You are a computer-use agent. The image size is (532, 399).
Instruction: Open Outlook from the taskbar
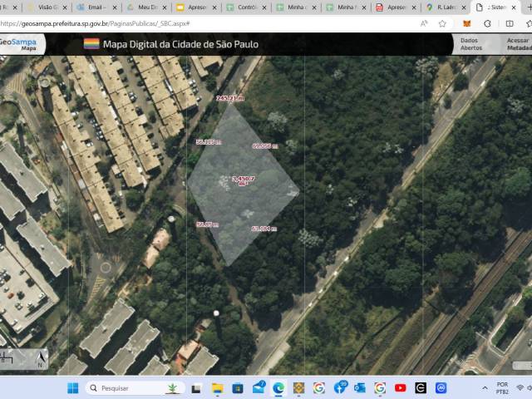coord(360,388)
